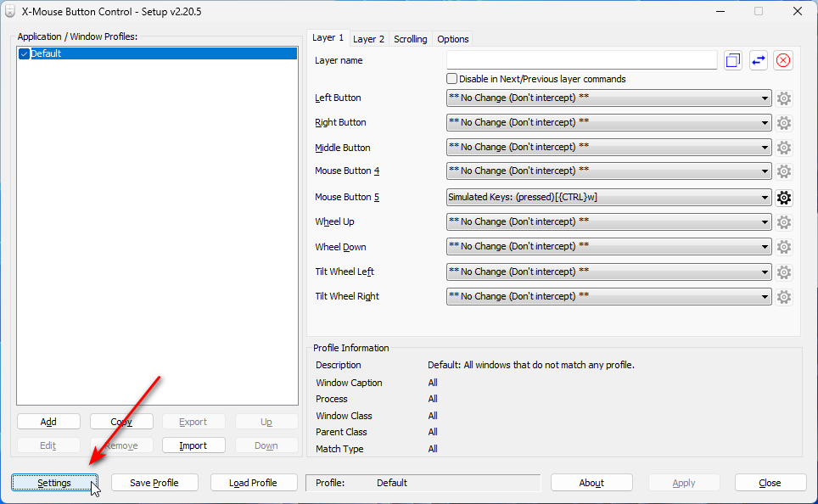Image resolution: width=818 pixels, height=504 pixels.
Task: Open the gear settings for Mouse Button 5
Action: [784, 198]
